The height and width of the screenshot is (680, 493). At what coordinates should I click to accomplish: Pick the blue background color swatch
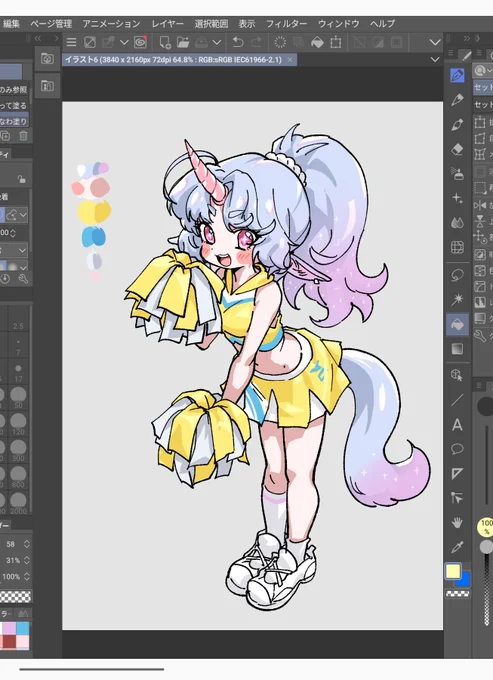tap(465, 580)
